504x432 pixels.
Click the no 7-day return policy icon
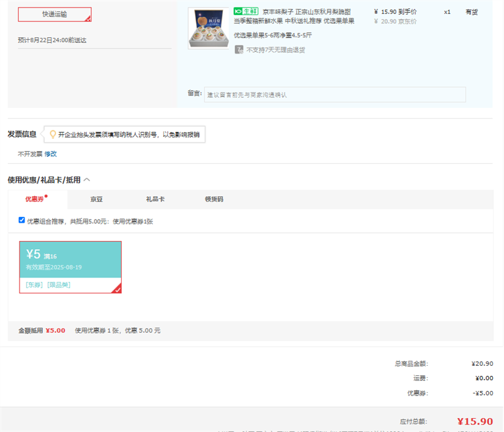pyautogui.click(x=239, y=50)
